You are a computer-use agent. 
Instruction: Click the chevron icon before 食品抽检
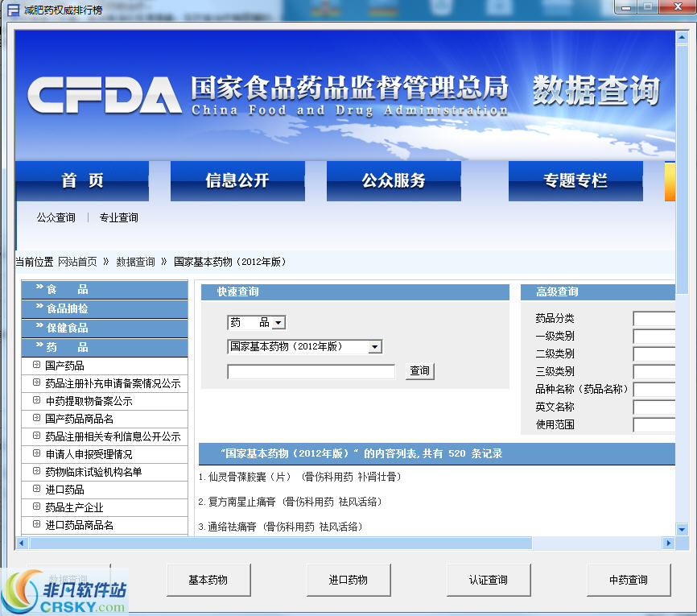point(39,308)
